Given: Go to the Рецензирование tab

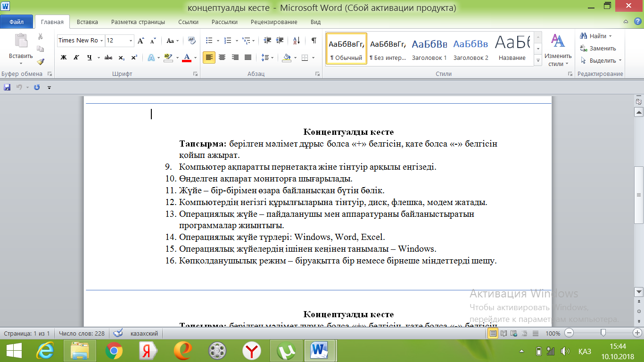Looking at the screenshot, I should 274,22.
